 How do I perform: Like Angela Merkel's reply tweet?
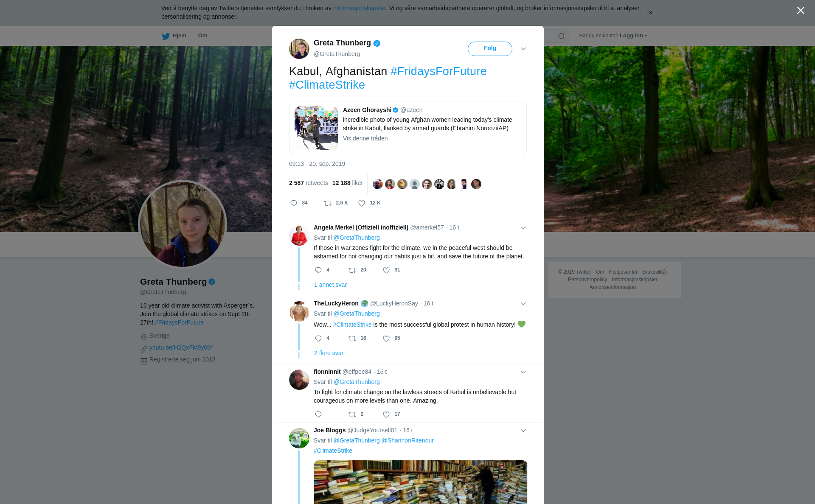tap(386, 270)
